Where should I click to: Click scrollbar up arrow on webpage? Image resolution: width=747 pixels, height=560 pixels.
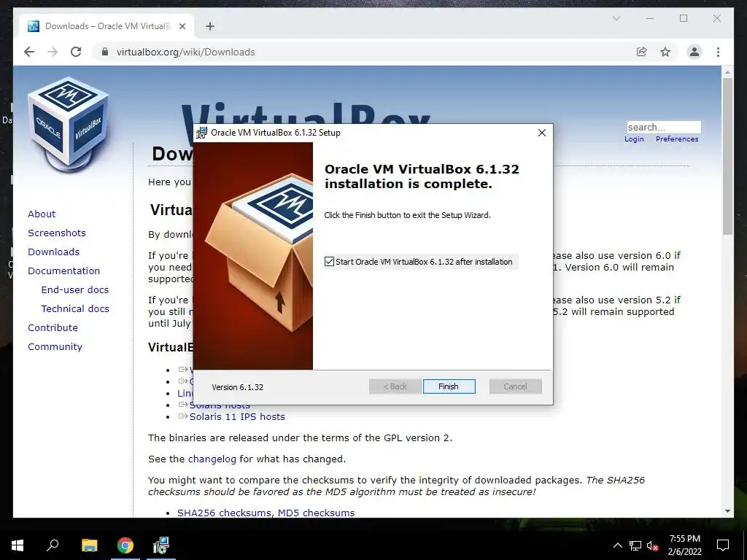pos(727,72)
